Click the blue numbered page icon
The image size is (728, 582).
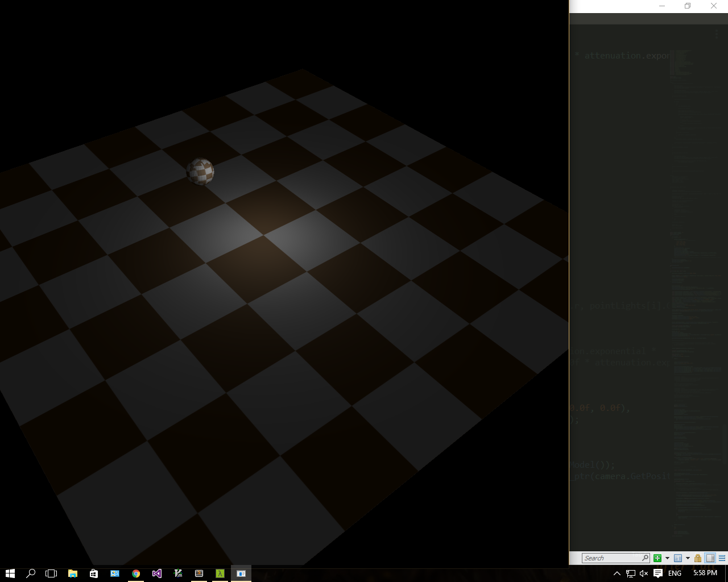click(678, 558)
